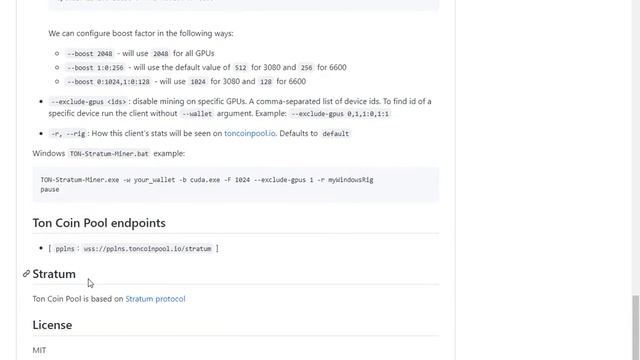Click the default inline code value
The height and width of the screenshot is (360, 640).
click(336, 134)
